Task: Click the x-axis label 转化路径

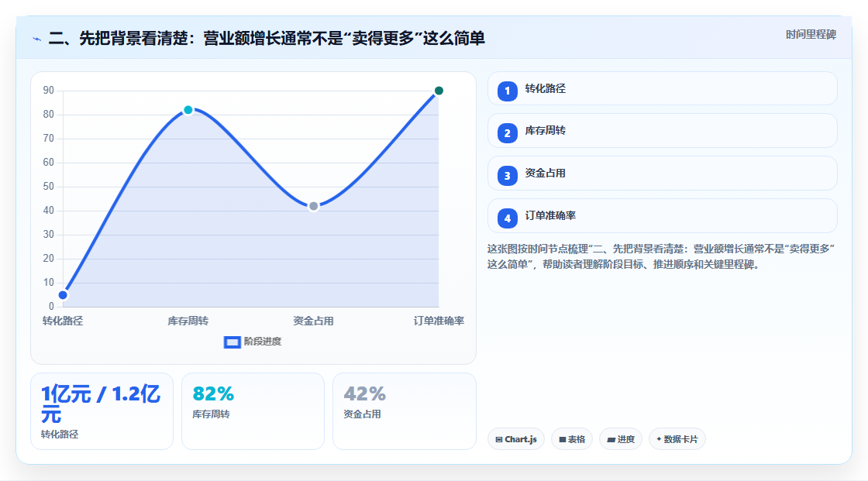Action: [x=63, y=321]
